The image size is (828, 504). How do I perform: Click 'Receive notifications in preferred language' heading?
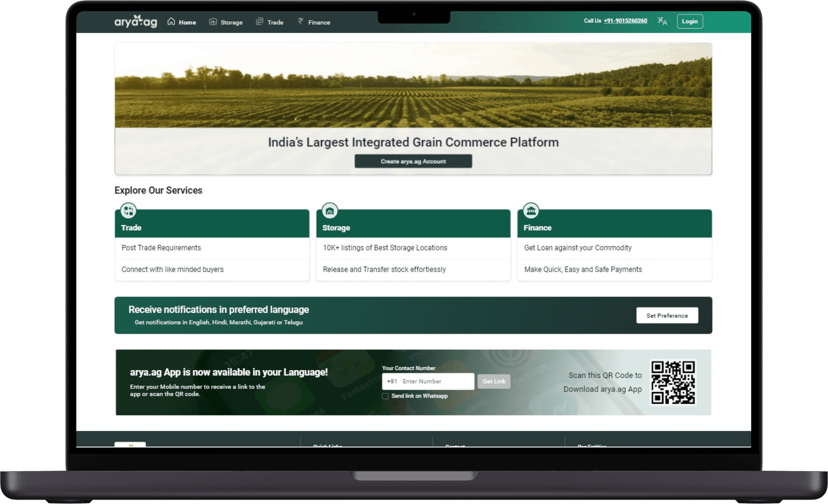point(219,310)
